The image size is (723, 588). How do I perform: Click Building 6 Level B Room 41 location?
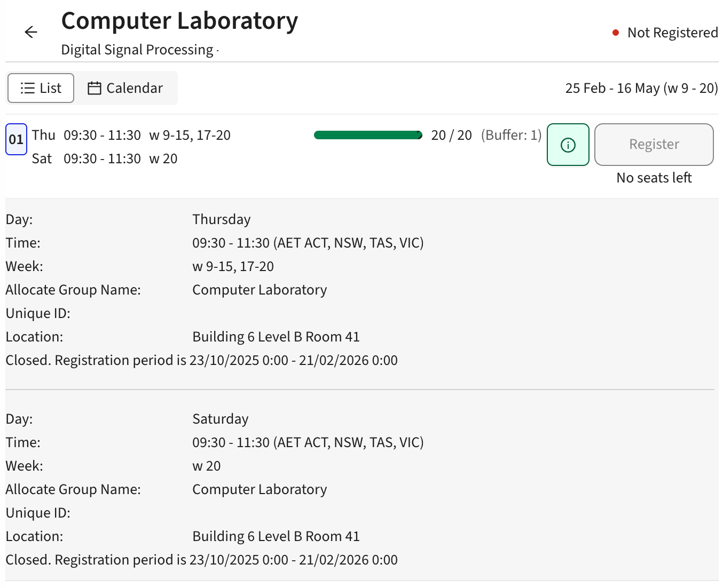click(x=276, y=336)
